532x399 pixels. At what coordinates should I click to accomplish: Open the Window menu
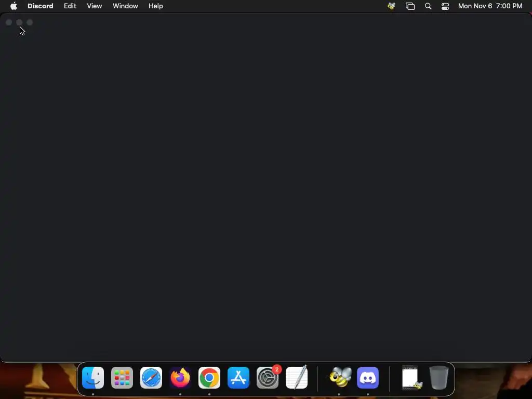125,6
